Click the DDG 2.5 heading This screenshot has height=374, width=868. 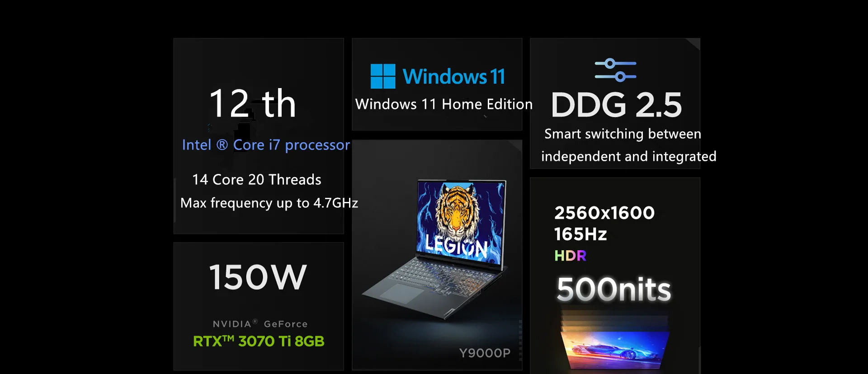[616, 105]
